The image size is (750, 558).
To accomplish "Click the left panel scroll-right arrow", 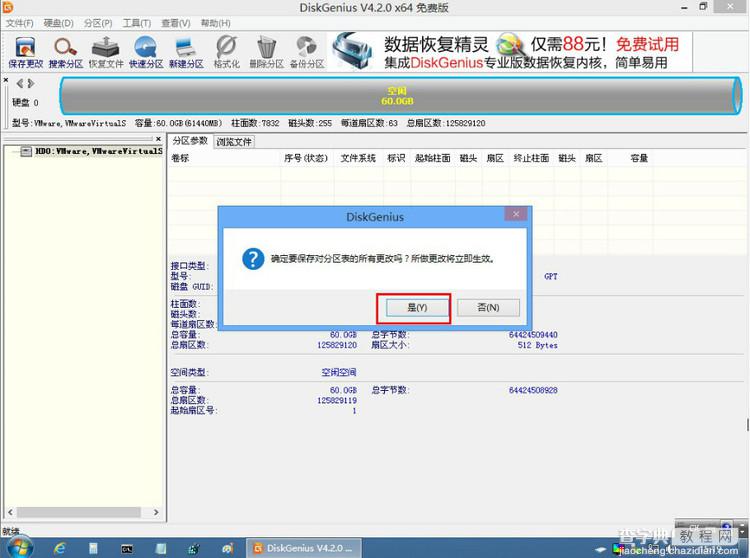I will 156,512.
